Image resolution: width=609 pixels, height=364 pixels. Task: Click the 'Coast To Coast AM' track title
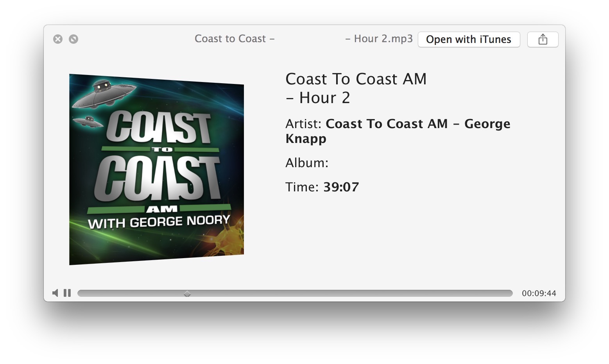tap(356, 79)
